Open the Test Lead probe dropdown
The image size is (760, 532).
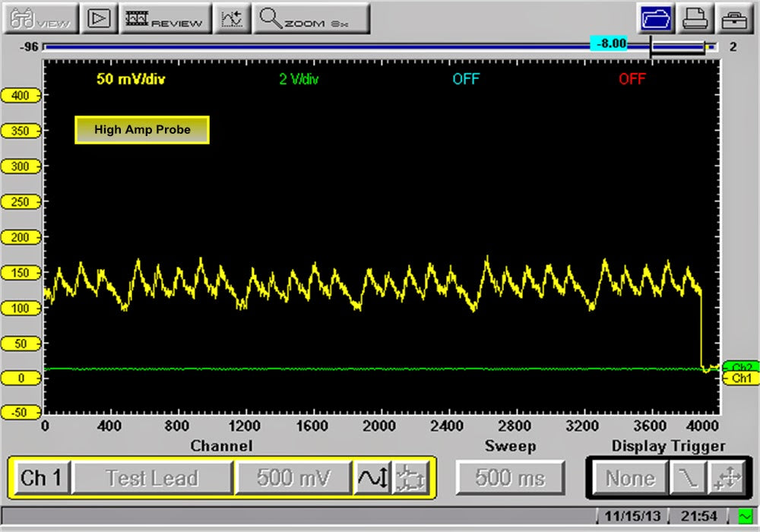pyautogui.click(x=152, y=478)
